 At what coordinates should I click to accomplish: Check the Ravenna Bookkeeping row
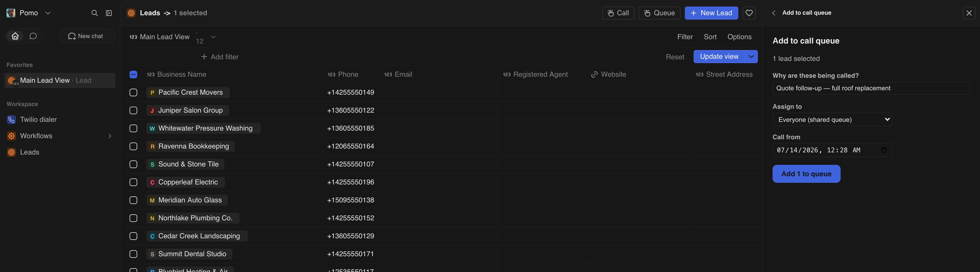click(x=133, y=146)
